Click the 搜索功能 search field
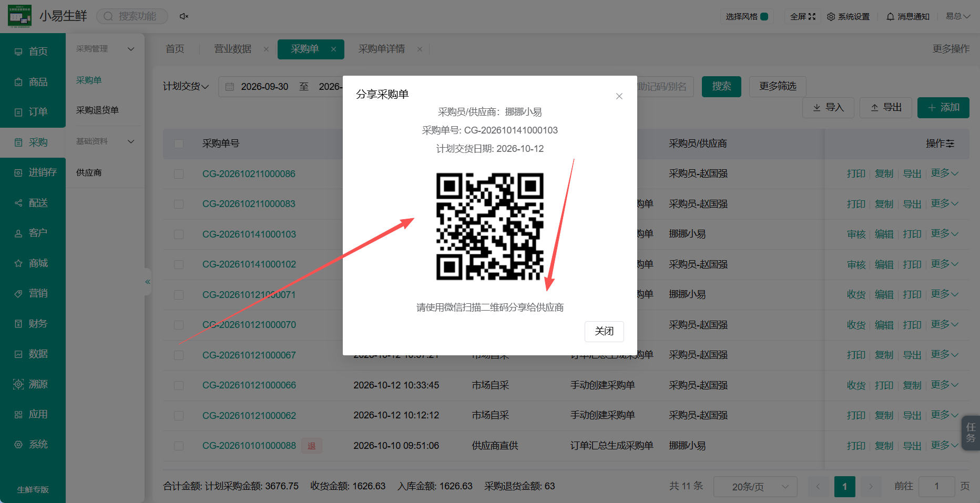The width and height of the screenshot is (980, 503). tap(132, 16)
